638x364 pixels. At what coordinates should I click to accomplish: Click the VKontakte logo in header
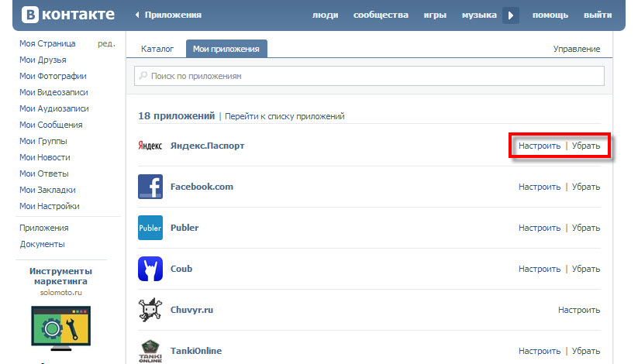pyautogui.click(x=68, y=15)
